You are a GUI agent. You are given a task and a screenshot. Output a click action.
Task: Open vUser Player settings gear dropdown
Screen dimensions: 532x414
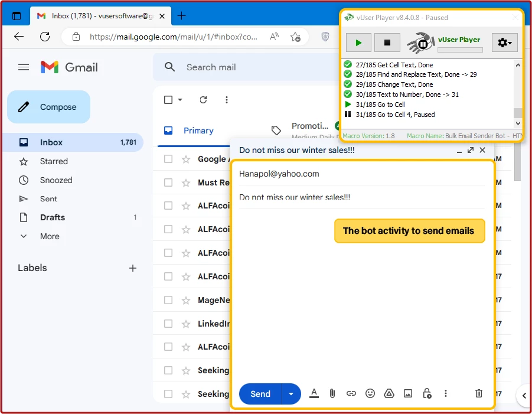pyautogui.click(x=504, y=43)
